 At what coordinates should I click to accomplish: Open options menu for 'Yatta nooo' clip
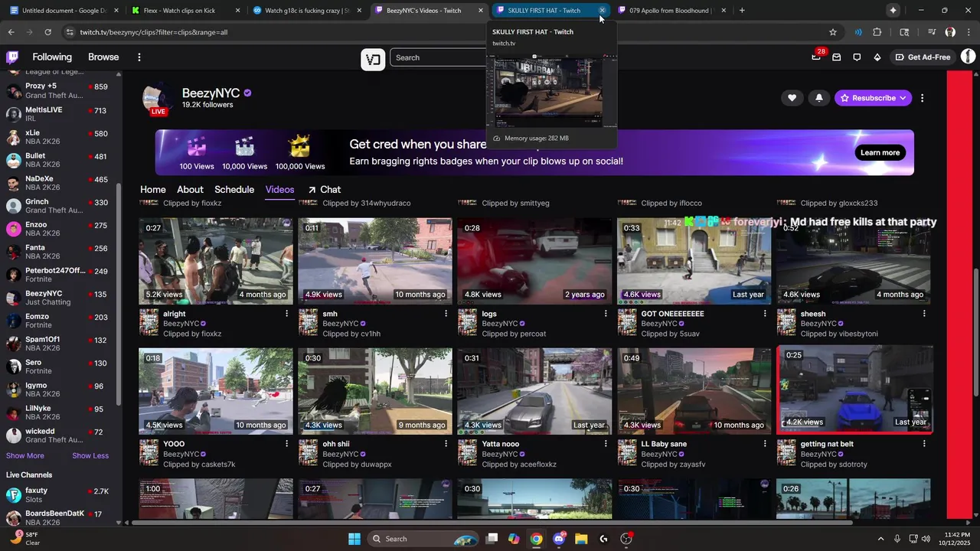point(606,444)
